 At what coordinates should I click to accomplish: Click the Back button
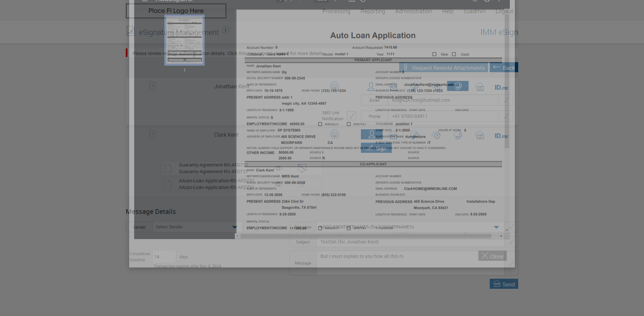(x=504, y=67)
